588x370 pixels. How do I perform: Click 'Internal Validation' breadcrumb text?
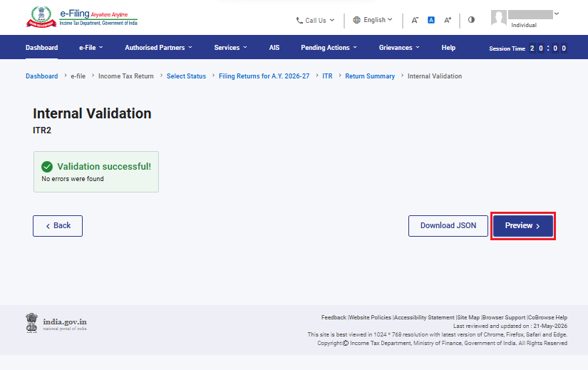[435, 76]
